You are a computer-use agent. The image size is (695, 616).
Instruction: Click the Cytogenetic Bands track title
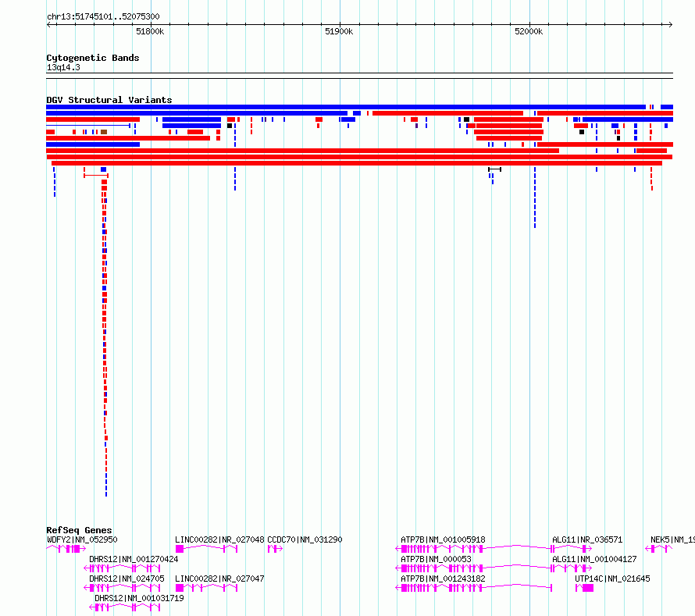point(93,58)
